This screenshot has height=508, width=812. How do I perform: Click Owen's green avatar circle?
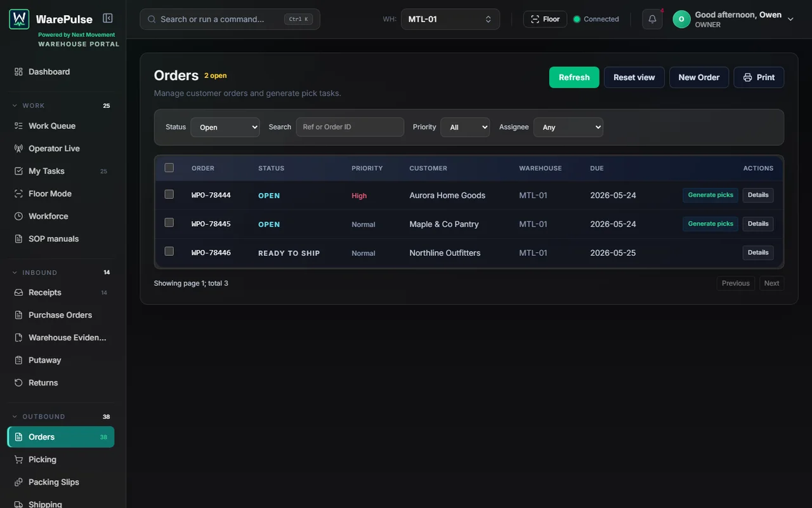[681, 19]
